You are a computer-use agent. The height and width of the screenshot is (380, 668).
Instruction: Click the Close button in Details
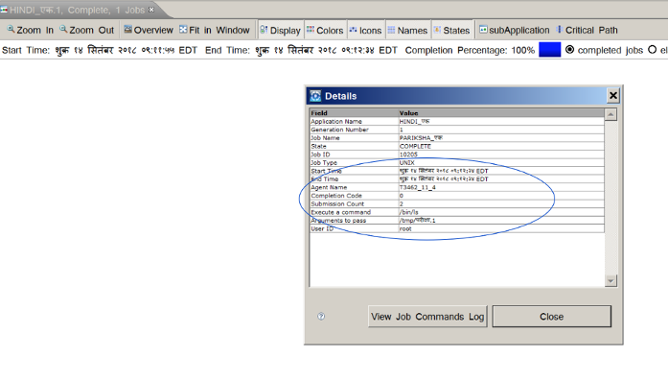tap(552, 317)
